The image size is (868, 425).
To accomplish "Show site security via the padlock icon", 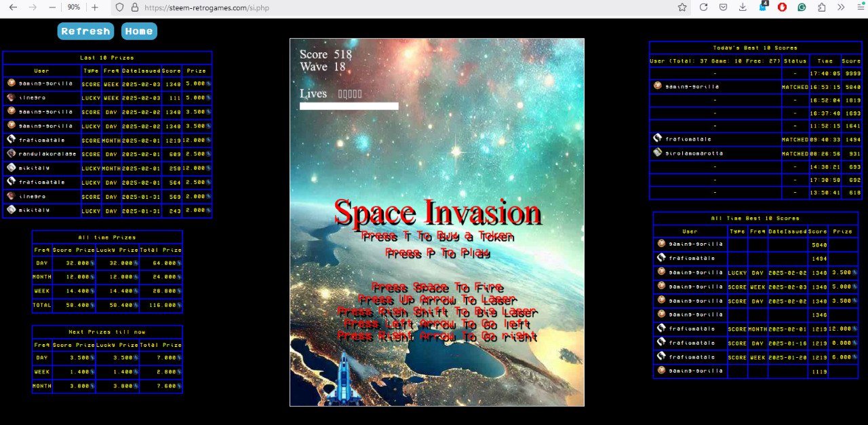I will 134,7.
